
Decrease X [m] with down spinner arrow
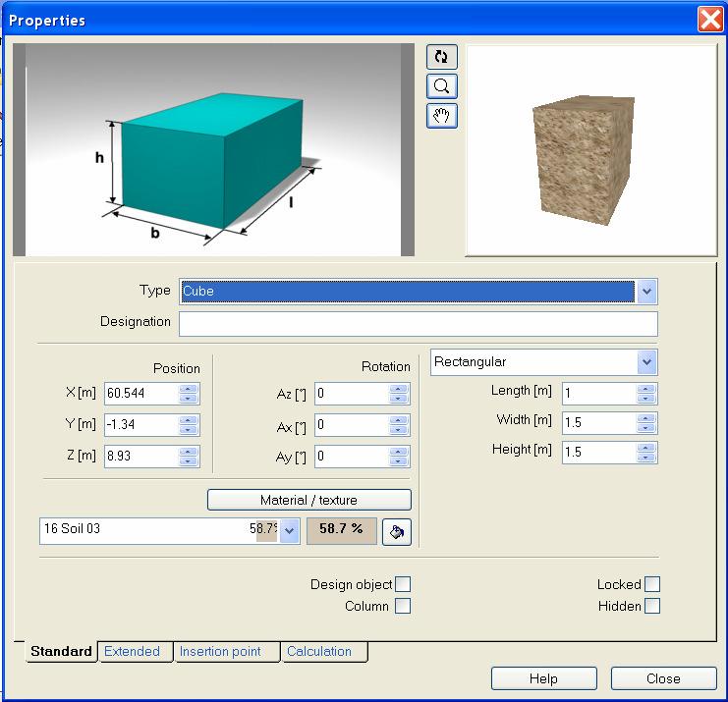[x=189, y=399]
